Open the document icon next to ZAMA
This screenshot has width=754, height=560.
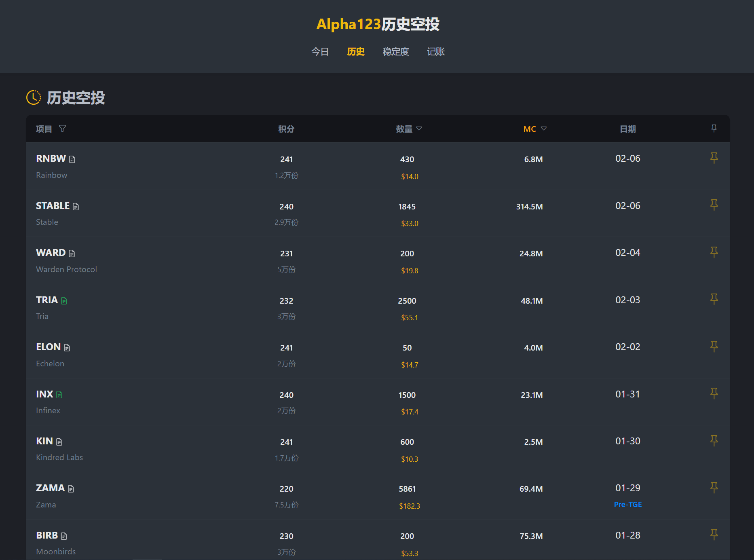coord(71,489)
